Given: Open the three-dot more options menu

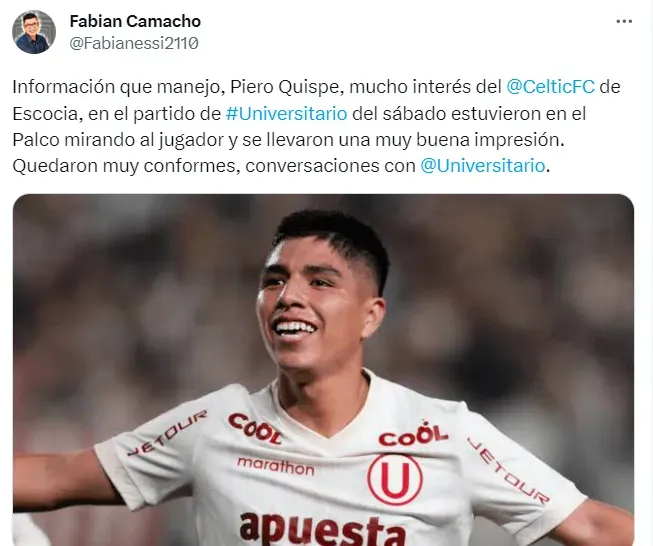Looking at the screenshot, I should tap(624, 21).
